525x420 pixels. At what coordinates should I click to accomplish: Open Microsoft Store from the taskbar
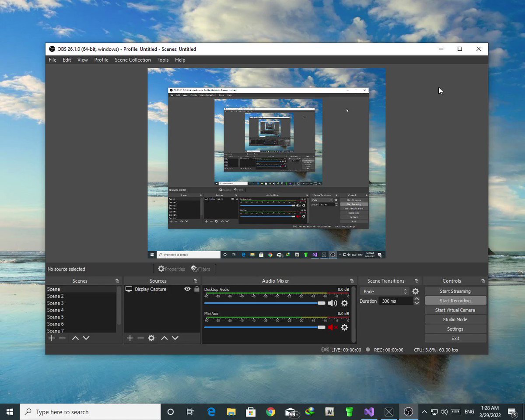pyautogui.click(x=251, y=412)
